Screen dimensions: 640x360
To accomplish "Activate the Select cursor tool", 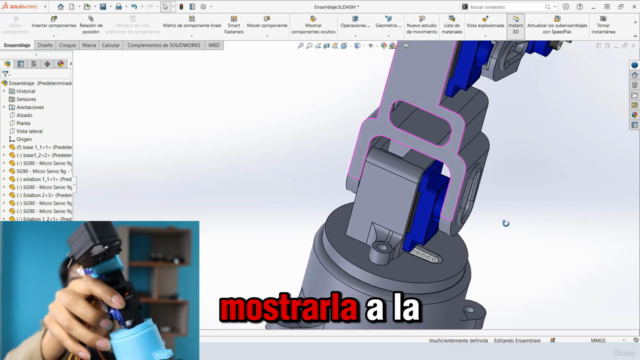I will coord(165,7).
